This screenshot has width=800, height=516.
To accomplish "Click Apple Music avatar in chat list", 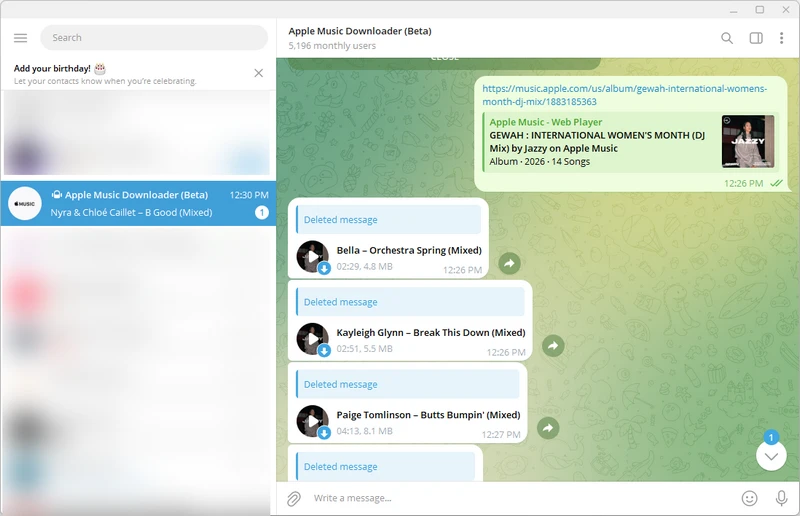I will [25, 203].
